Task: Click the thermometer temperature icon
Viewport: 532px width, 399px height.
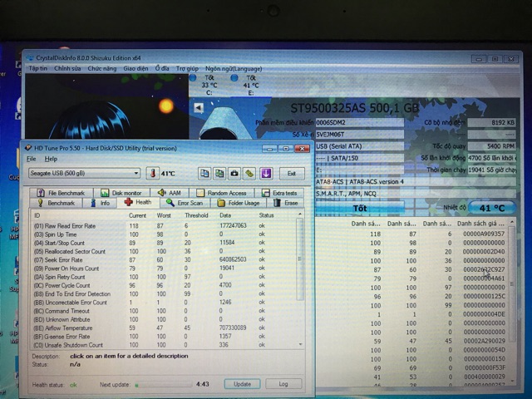Action: [151, 173]
